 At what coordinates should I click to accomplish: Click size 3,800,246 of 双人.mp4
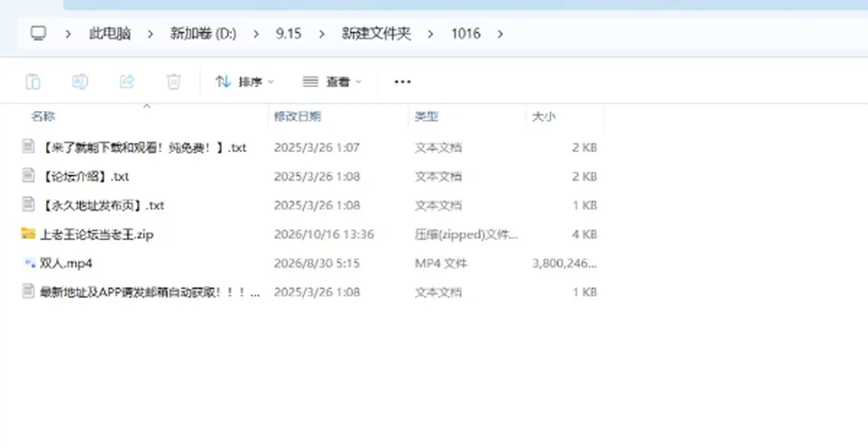coord(564,263)
